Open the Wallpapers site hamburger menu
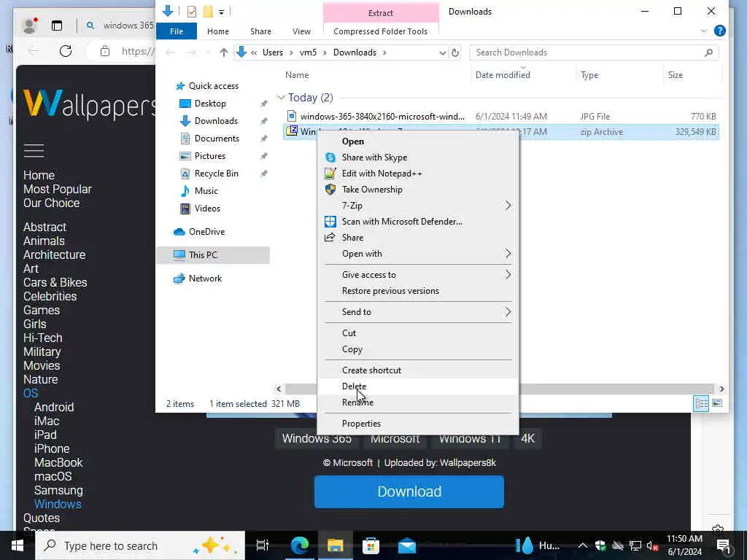The height and width of the screenshot is (560, 747). 34,150
